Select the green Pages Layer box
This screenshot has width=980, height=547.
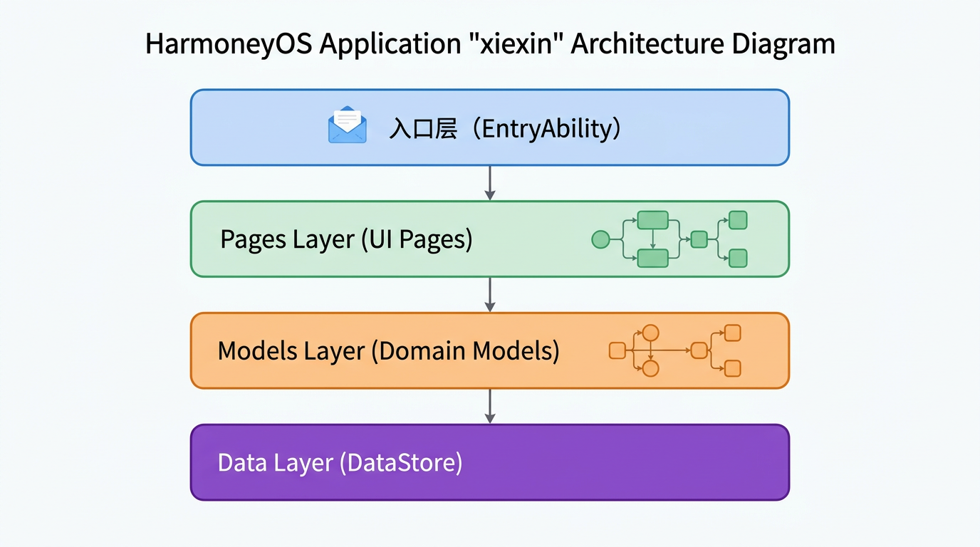click(x=490, y=239)
